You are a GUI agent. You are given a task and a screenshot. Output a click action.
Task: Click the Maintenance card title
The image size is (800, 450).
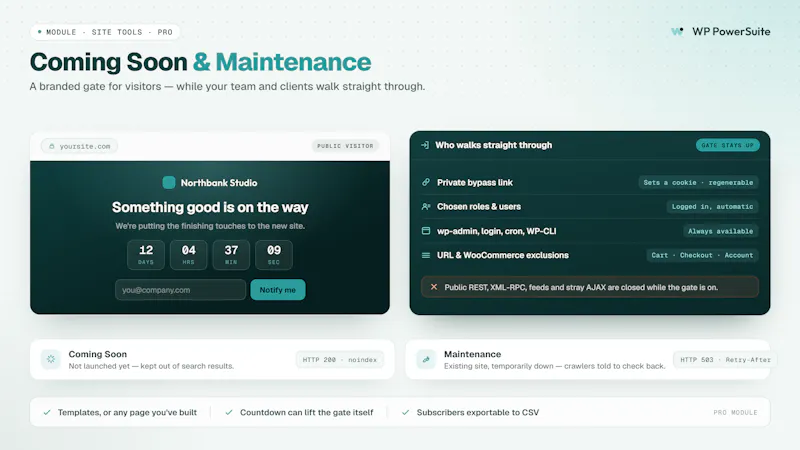(x=472, y=354)
